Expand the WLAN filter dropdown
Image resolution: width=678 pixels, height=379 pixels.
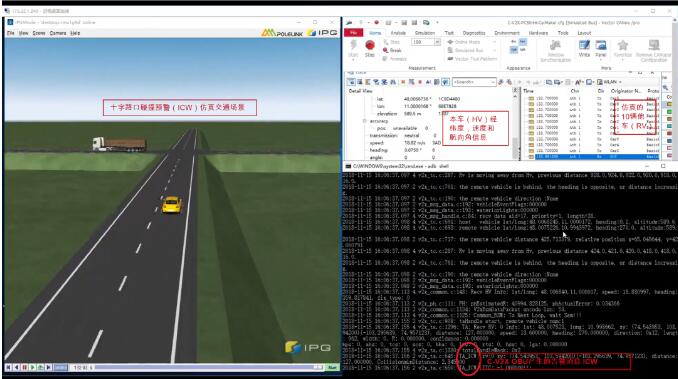coord(612,82)
